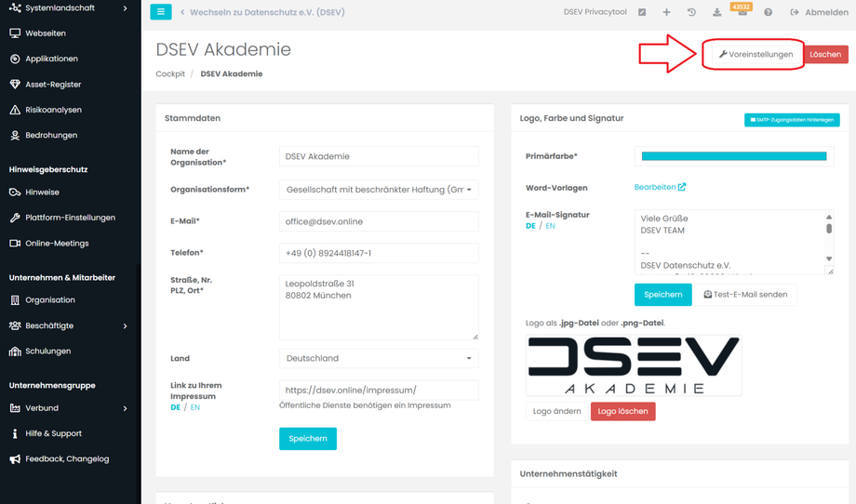Switch E-Mail-Signatur language to EN

[x=550, y=226]
